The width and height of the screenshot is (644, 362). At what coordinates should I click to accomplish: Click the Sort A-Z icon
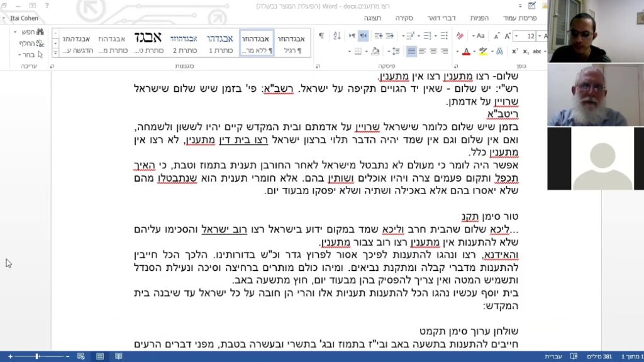(x=337, y=36)
